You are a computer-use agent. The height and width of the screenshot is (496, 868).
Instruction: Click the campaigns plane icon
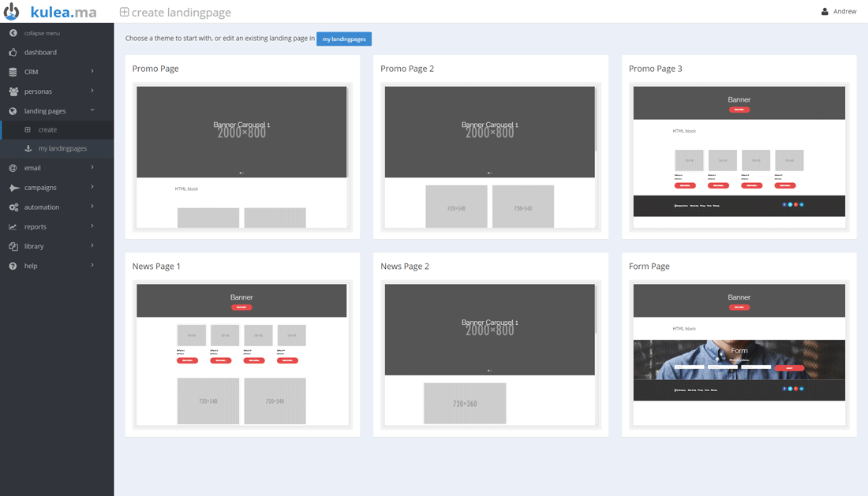click(x=13, y=188)
